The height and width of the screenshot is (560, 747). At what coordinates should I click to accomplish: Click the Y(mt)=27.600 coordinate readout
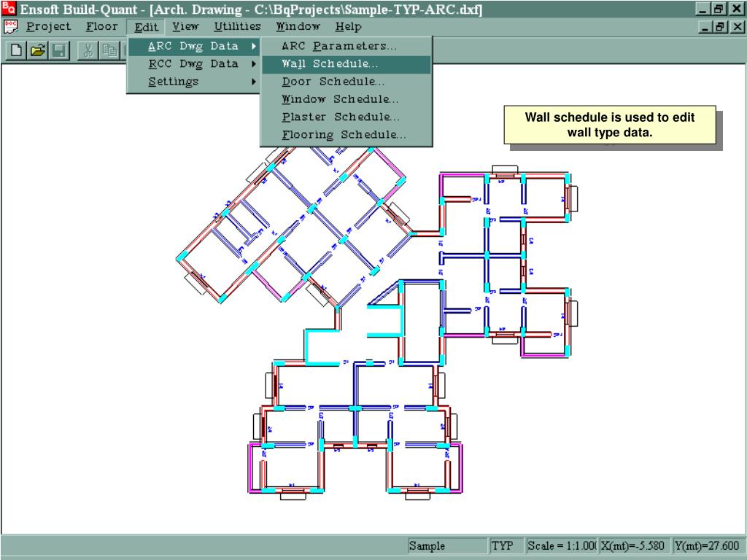[708, 545]
